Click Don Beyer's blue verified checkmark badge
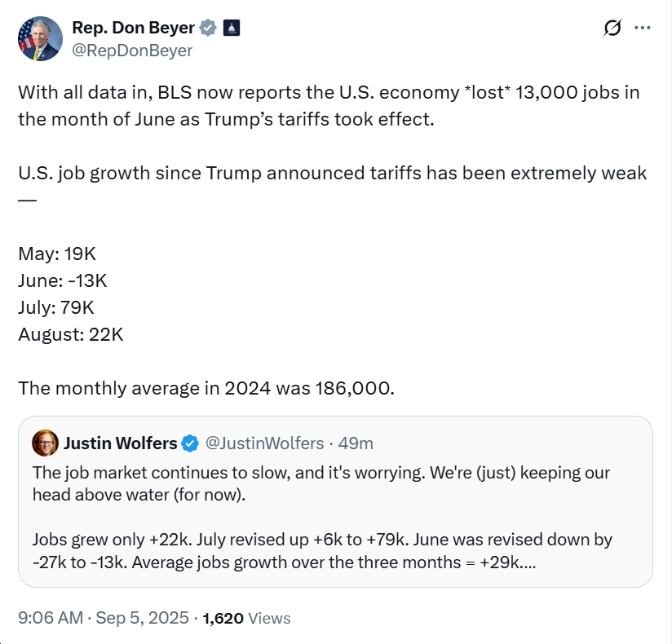672x644 pixels. [208, 28]
